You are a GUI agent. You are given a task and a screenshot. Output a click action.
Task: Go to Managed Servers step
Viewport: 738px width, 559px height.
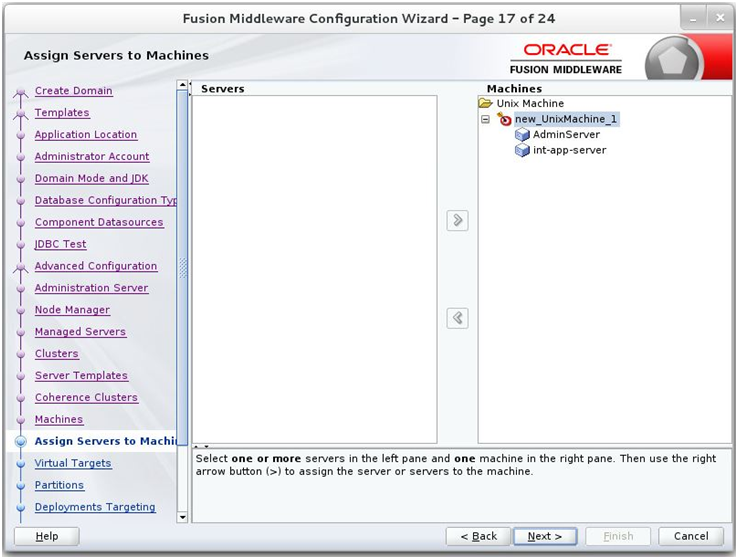point(80,332)
